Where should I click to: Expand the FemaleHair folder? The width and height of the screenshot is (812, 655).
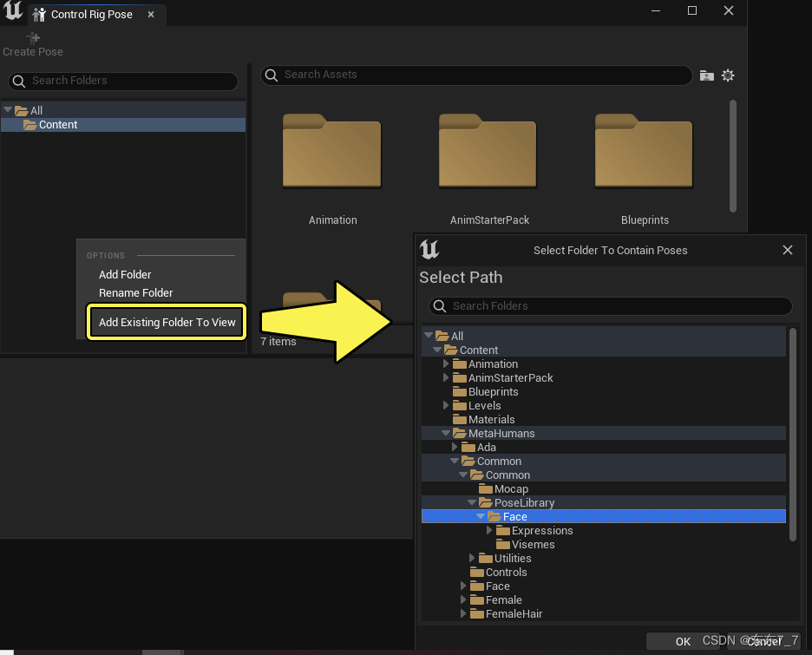pyautogui.click(x=463, y=613)
